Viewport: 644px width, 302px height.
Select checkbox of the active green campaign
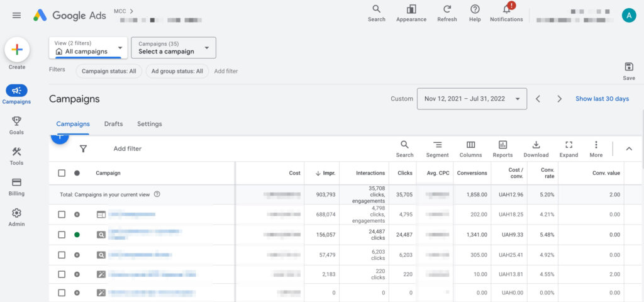pos(62,235)
